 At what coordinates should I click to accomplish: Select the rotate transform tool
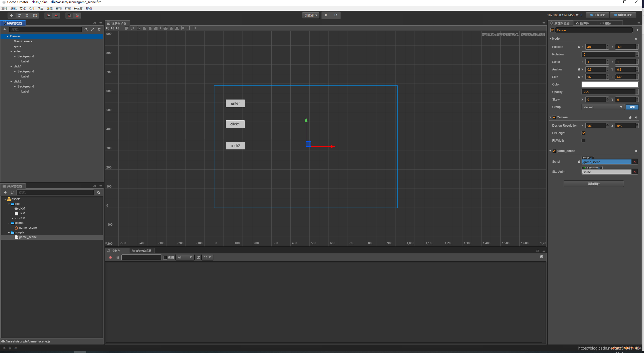pos(19,16)
